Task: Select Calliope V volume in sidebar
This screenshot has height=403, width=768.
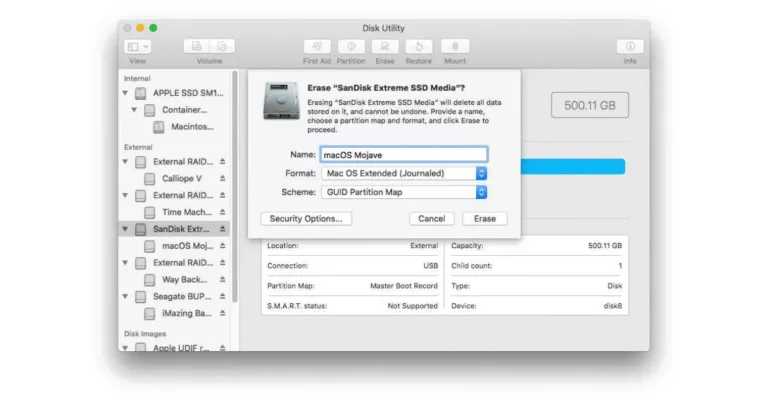Action: (x=181, y=178)
